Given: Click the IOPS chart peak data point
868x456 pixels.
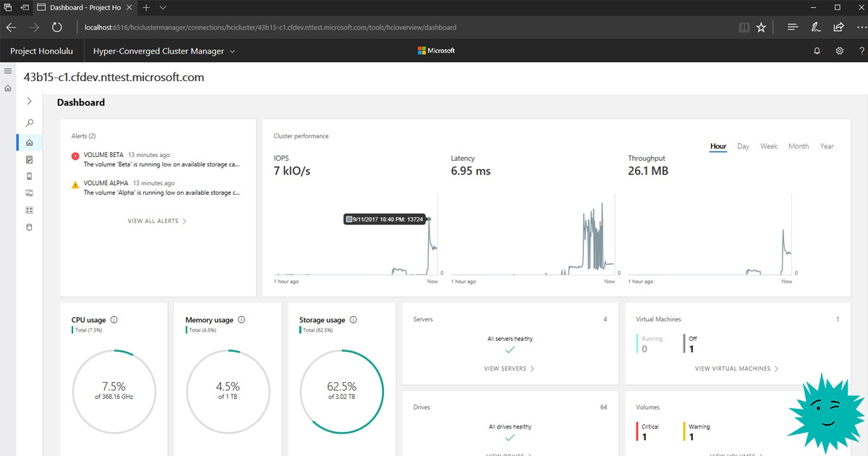Looking at the screenshot, I should 429,219.
